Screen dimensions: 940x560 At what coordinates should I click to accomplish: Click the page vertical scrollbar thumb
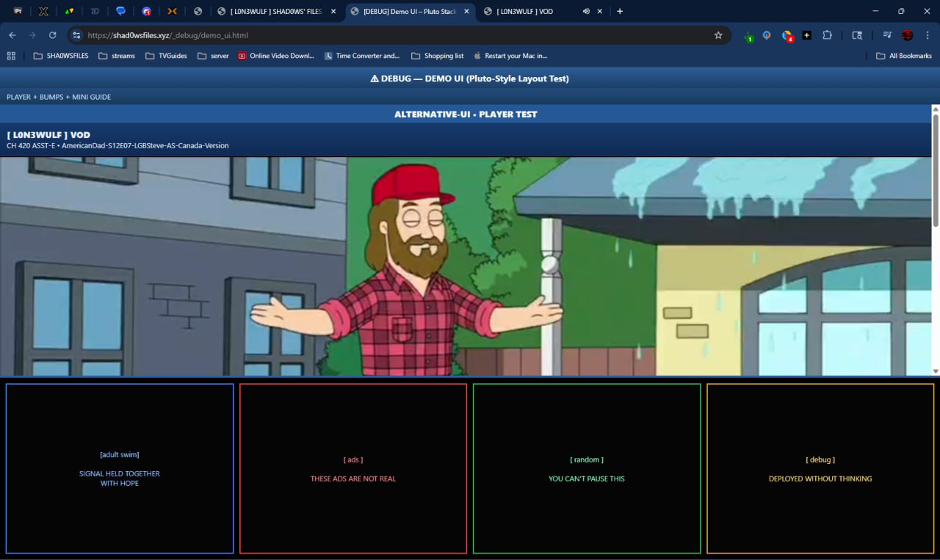[x=935, y=169]
